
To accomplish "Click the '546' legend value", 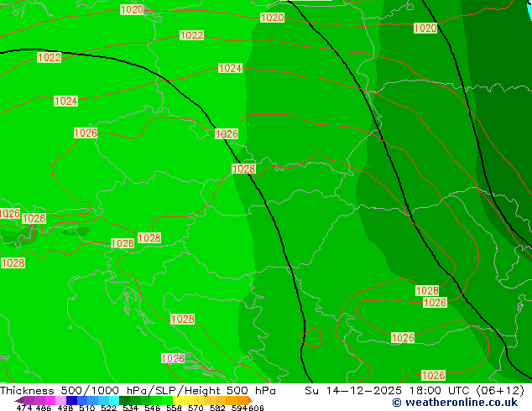I will click(153, 408).
